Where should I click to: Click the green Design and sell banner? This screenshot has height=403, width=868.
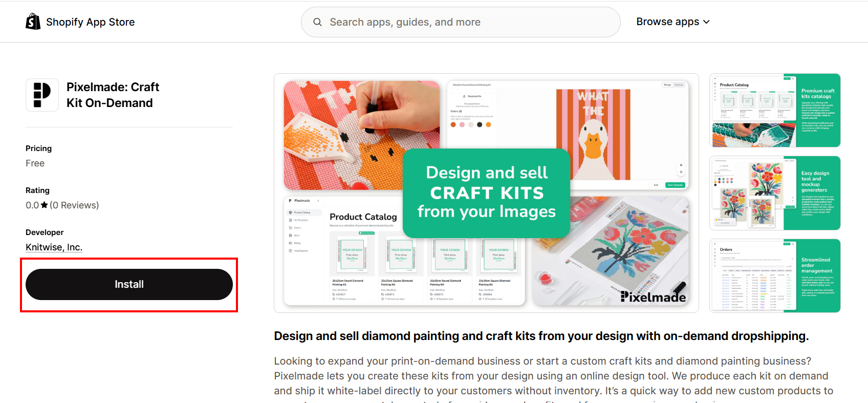pos(486,193)
